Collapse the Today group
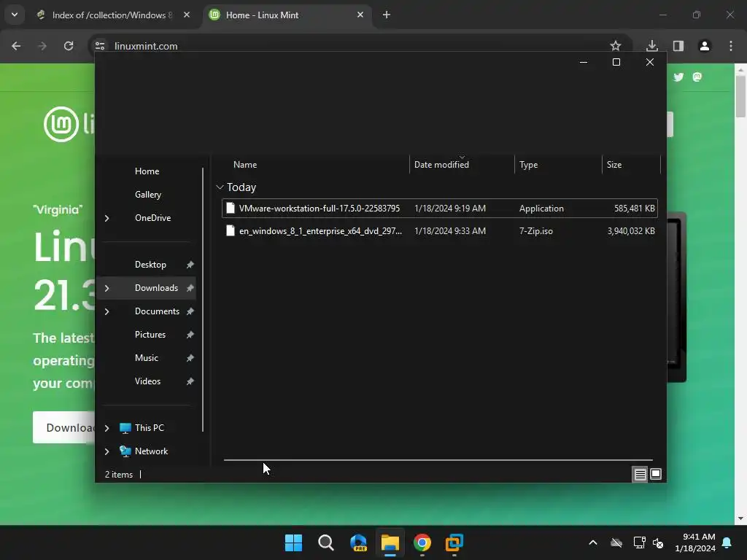This screenshot has width=747, height=560. click(220, 187)
